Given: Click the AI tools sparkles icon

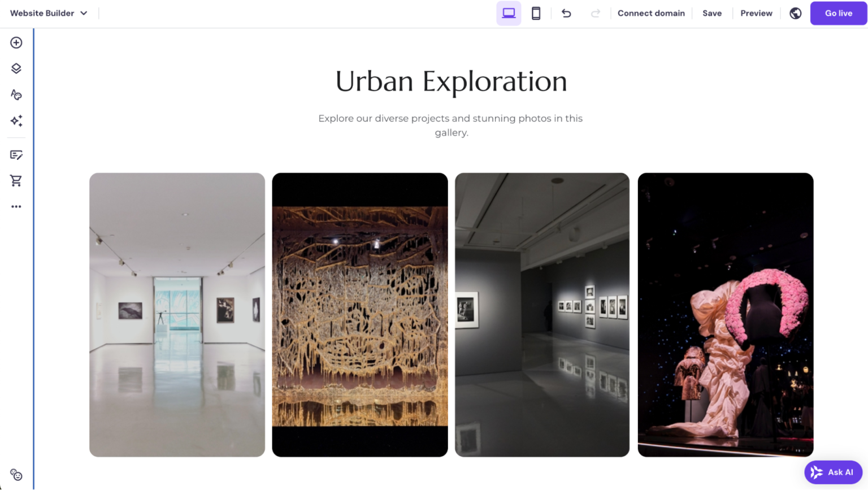Looking at the screenshot, I should coord(16,120).
